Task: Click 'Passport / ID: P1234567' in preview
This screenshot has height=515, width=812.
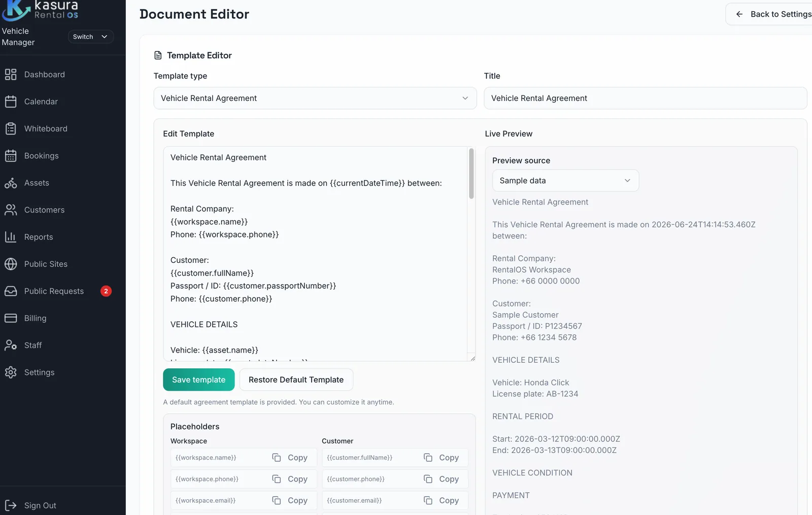Action: tap(537, 326)
